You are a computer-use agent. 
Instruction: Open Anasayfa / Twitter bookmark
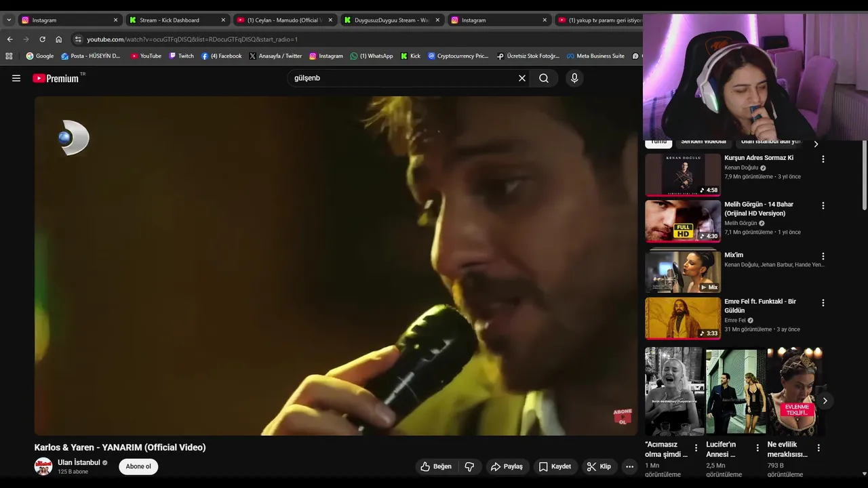(x=275, y=56)
